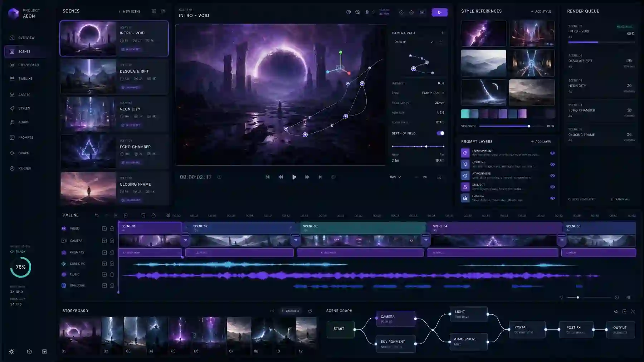Click the Subject person icon in Prompt Layers
Viewport: 644px width, 362px height.
pos(465,187)
